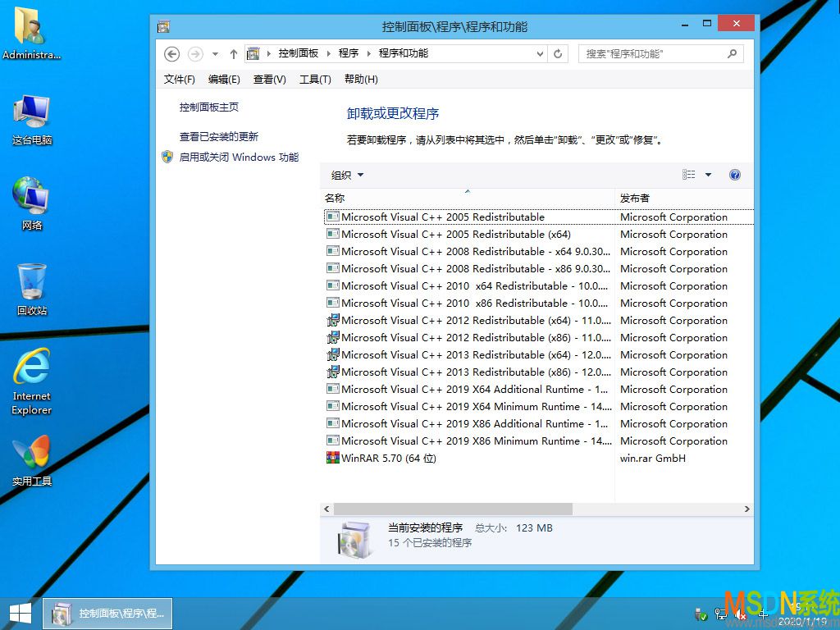
Task: Click the icon of Visual C++ 2012 (x86)
Action: tap(333, 337)
